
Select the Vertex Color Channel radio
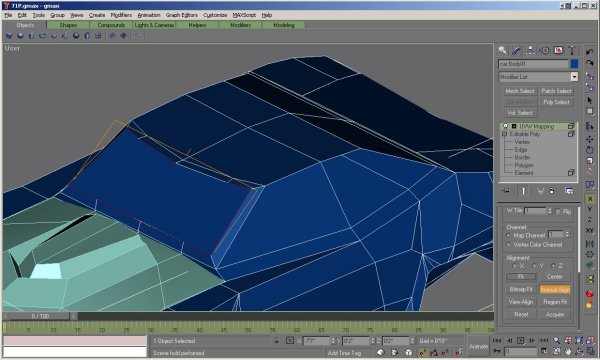(x=509, y=244)
